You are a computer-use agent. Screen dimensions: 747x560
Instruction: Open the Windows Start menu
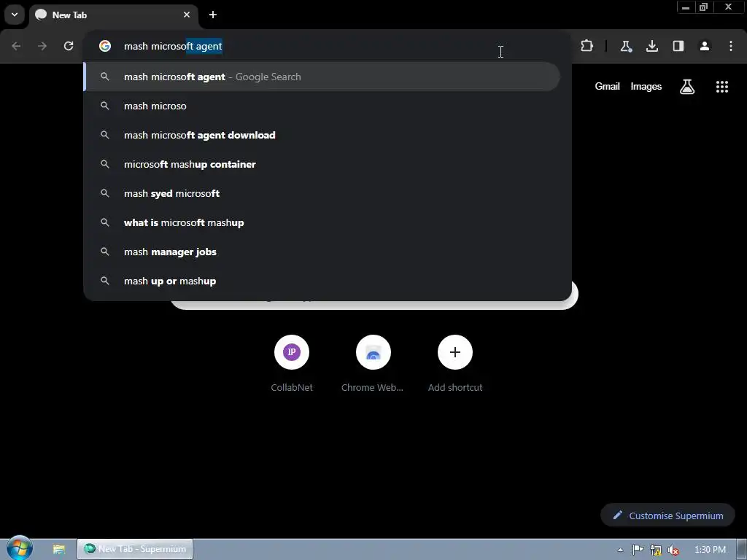[x=20, y=548]
